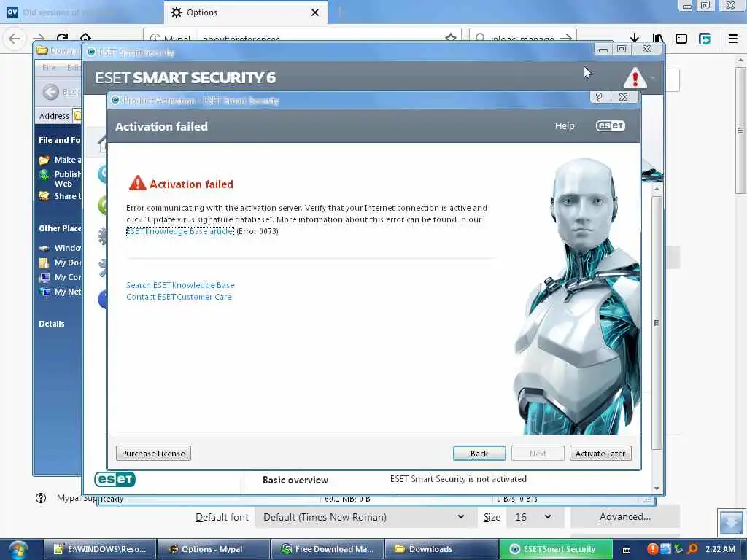This screenshot has height=560, width=747.
Task: Click the red warning status icon in ESET header
Action: point(635,78)
